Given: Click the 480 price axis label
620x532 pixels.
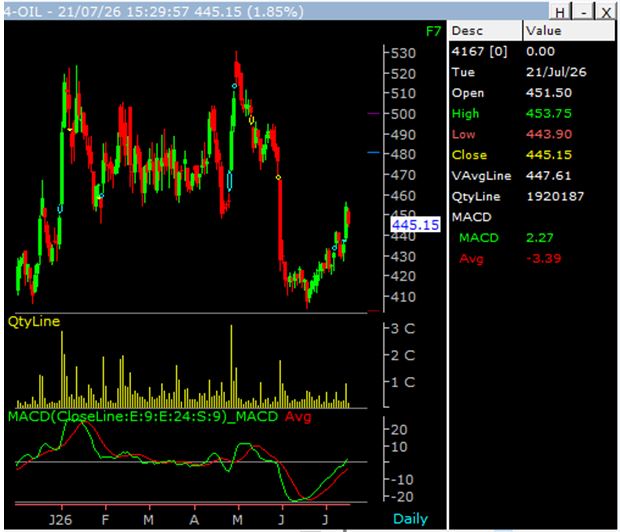Looking at the screenshot, I should point(403,154).
